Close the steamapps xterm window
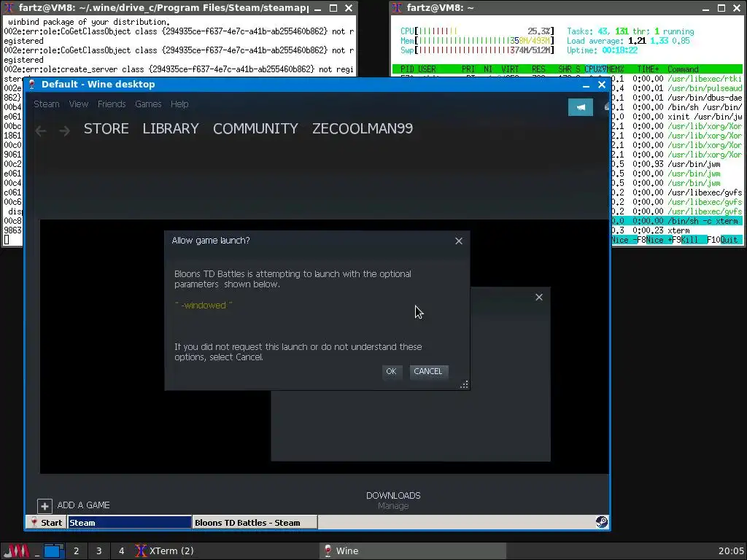 point(349,8)
